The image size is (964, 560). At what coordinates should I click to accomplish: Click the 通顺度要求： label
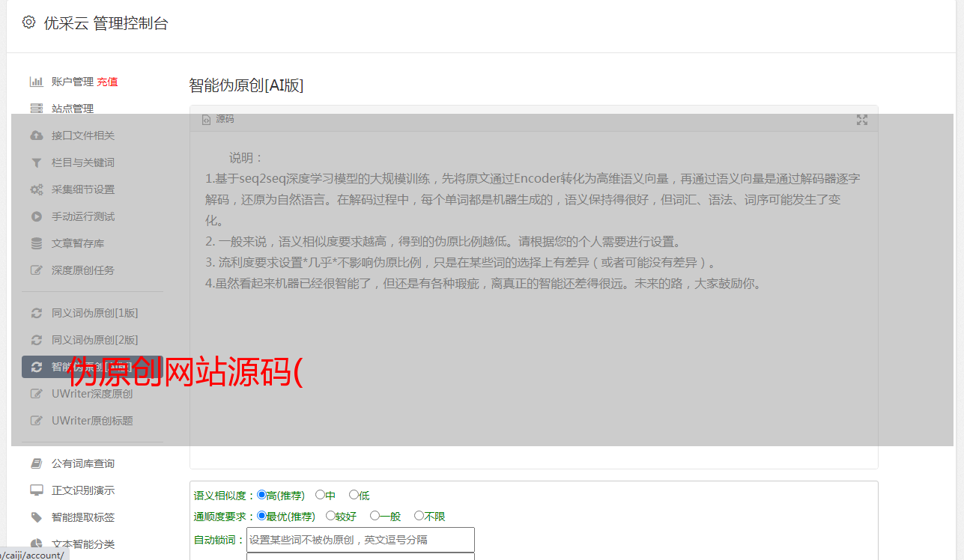coord(225,517)
